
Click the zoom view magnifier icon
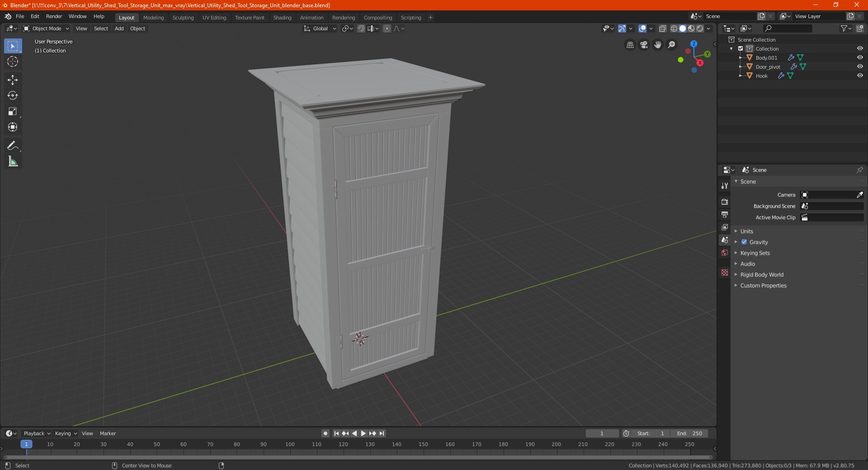pos(672,45)
